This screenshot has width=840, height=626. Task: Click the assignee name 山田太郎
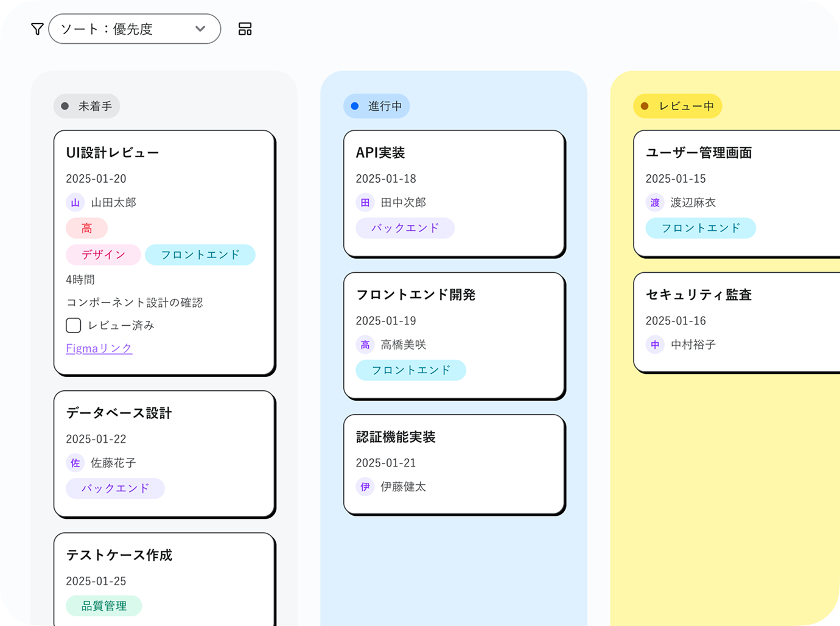coord(113,202)
